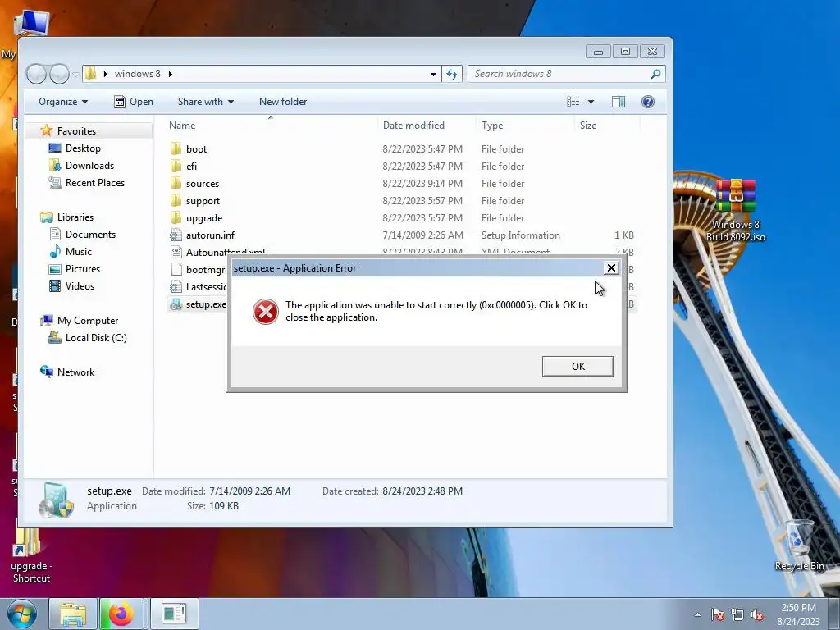Select the autorun.inf file
Image resolution: width=840 pixels, height=630 pixels.
[210, 235]
